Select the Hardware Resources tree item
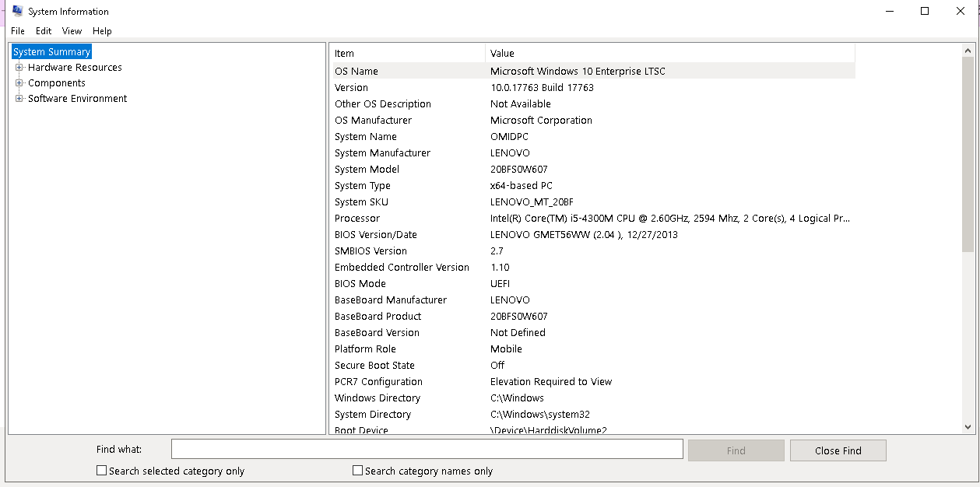Viewport: 980px width, 487px height. tap(75, 68)
